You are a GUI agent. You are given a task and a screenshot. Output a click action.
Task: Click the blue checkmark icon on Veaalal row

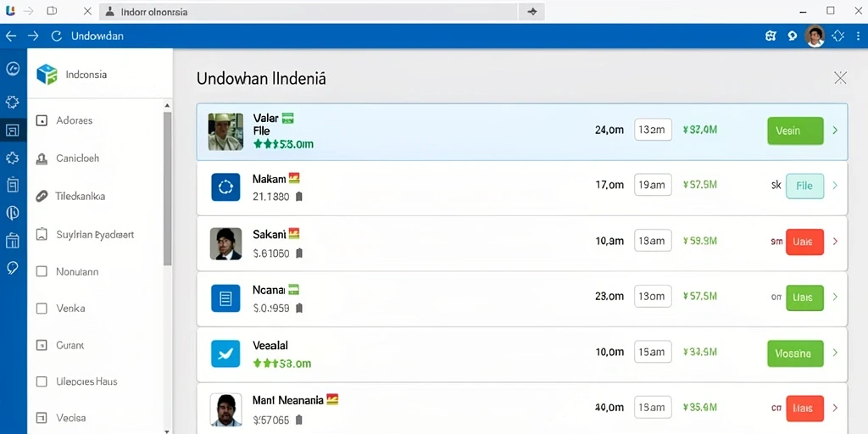tap(225, 353)
